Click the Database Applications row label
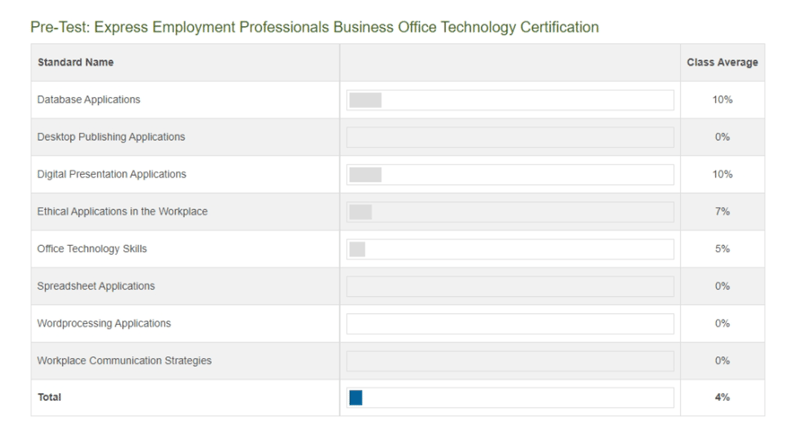This screenshot has height=443, width=800. click(88, 100)
